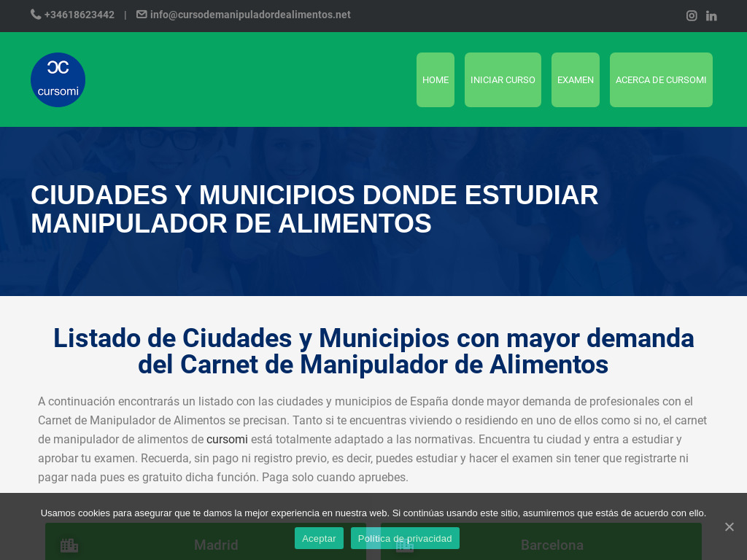Click the cursomi link in the paragraph
Viewport: 747px width, 560px height.
pos(227,439)
